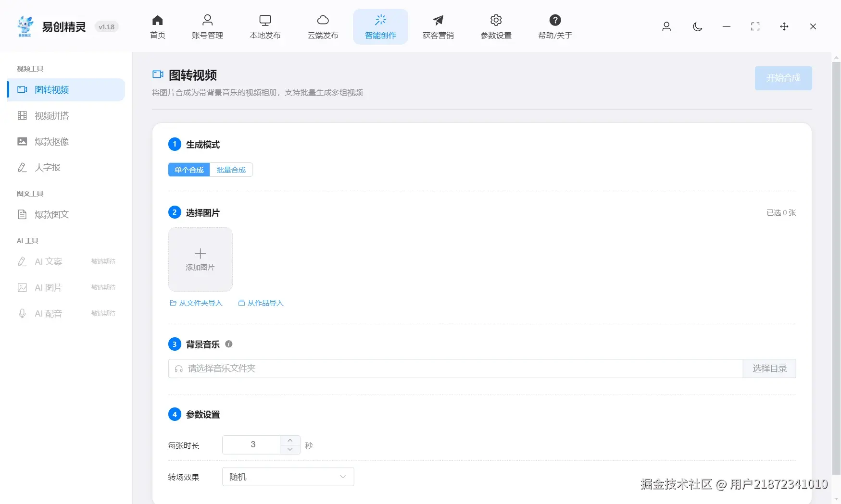Select the 本地发布 local publish icon
Viewport: 841px width, 504px height.
click(x=265, y=26)
